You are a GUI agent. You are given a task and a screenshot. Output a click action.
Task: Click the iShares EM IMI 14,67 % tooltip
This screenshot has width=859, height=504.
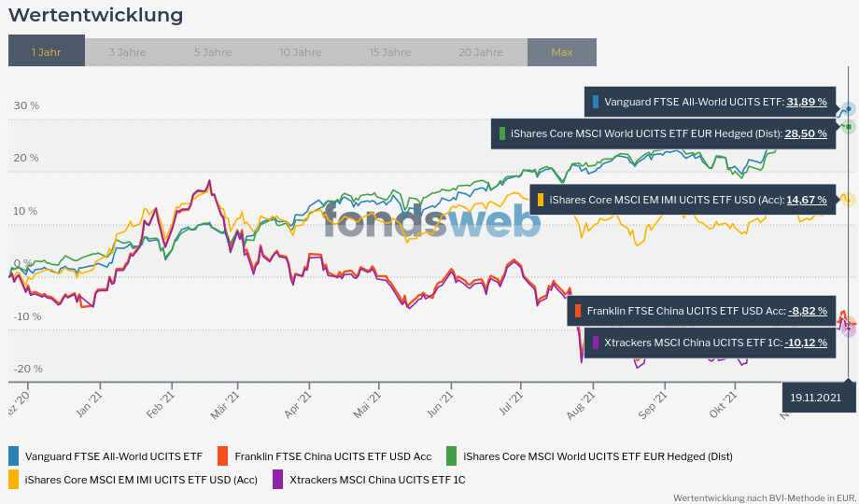(807, 200)
